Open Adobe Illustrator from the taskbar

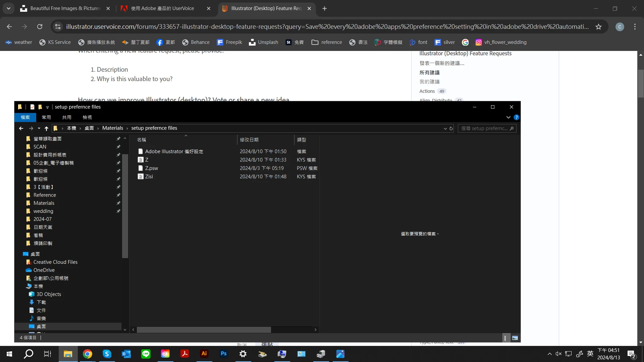[x=204, y=354]
